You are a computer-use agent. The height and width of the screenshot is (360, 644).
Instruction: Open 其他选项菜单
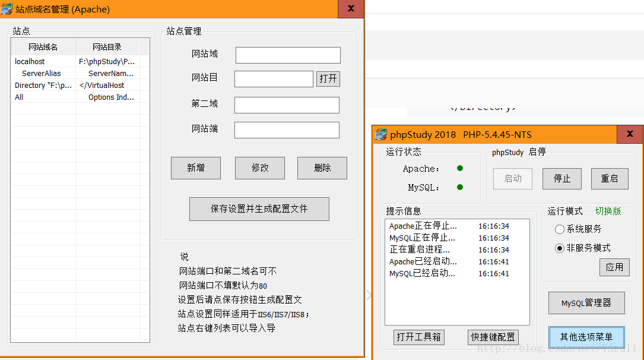[x=586, y=337]
